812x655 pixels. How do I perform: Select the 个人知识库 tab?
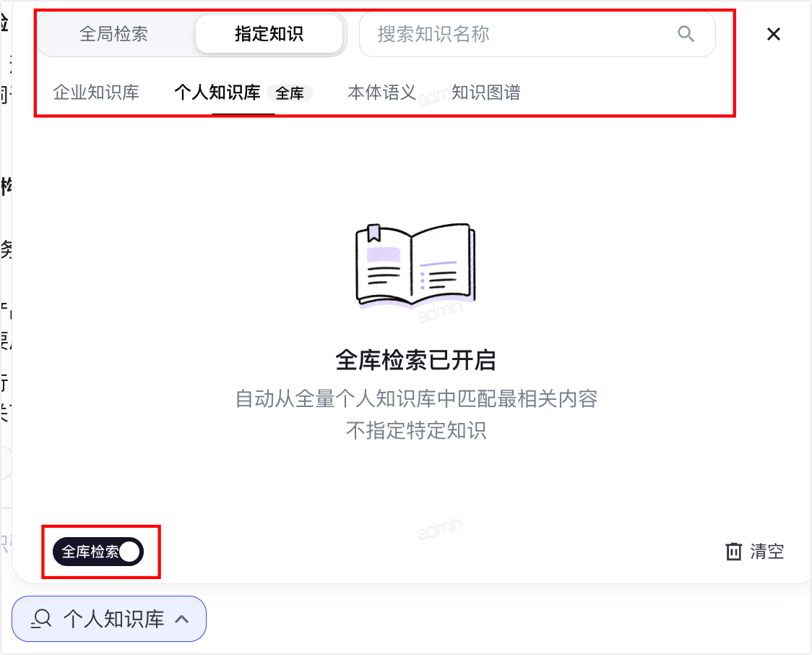click(217, 93)
